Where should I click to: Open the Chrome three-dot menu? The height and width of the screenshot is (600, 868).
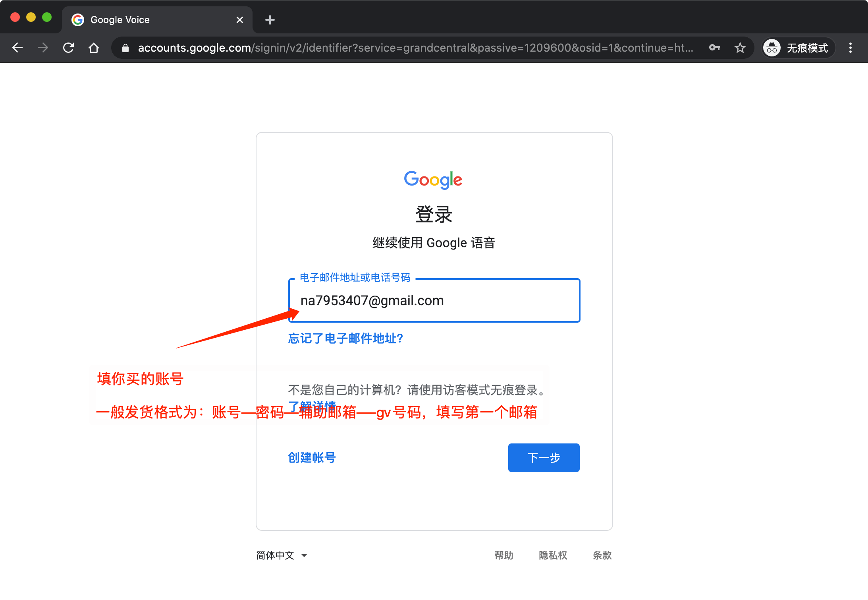851,48
